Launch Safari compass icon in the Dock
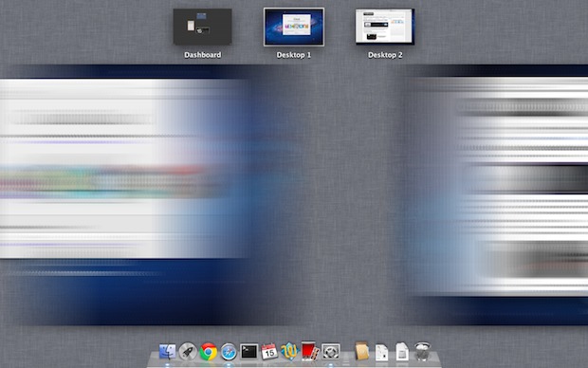 (229, 352)
